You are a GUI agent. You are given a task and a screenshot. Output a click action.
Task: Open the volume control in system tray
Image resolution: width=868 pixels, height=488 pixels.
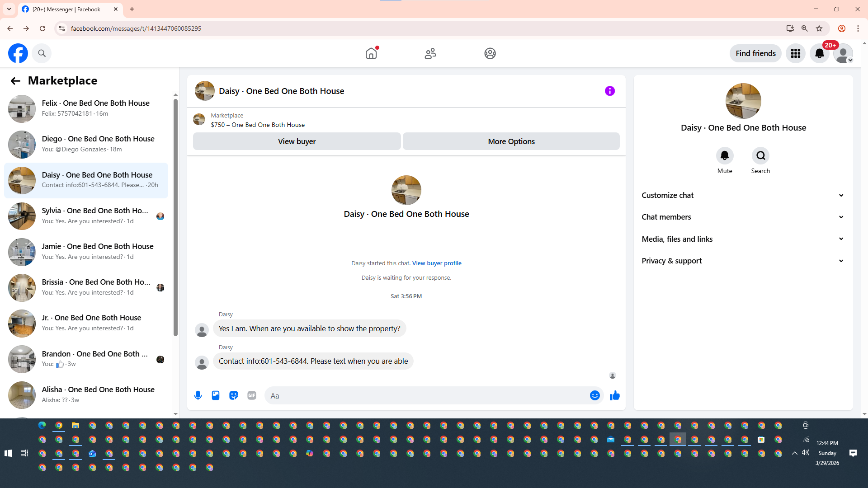point(806,453)
